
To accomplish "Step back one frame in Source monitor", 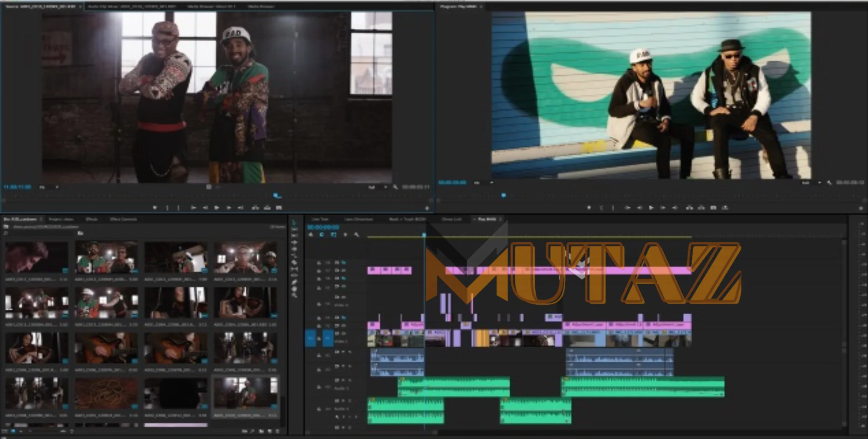I will coord(205,208).
